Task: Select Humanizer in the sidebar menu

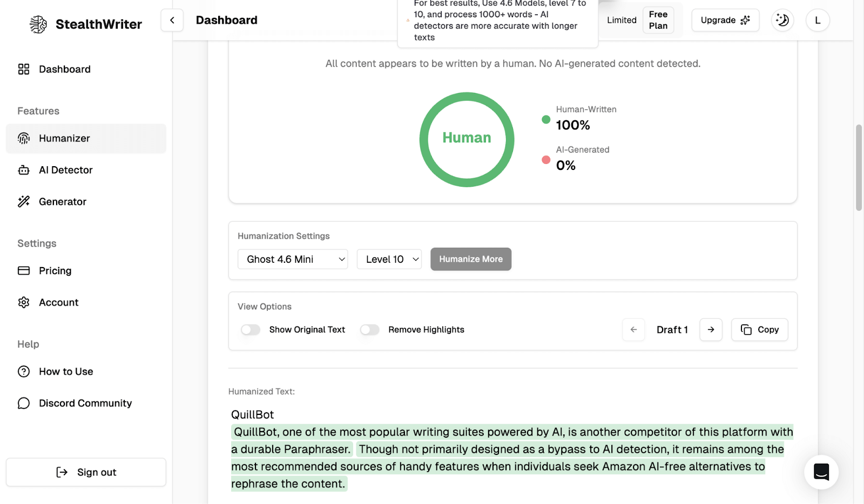Action: (86, 138)
